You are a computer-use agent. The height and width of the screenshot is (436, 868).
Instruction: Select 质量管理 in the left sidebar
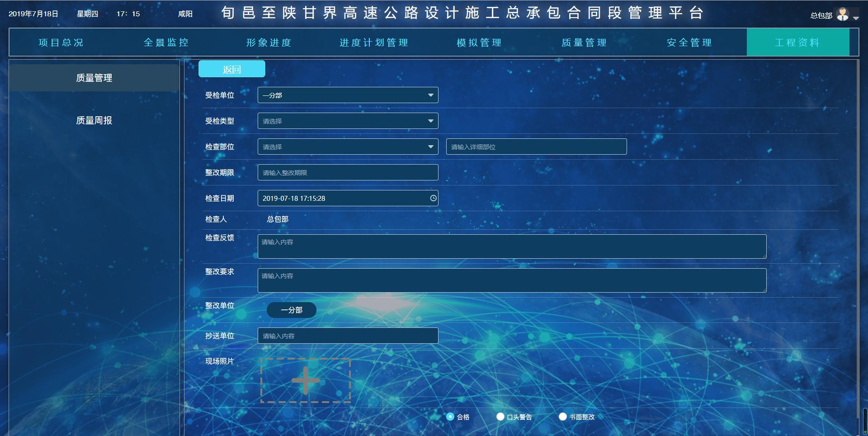click(x=94, y=78)
